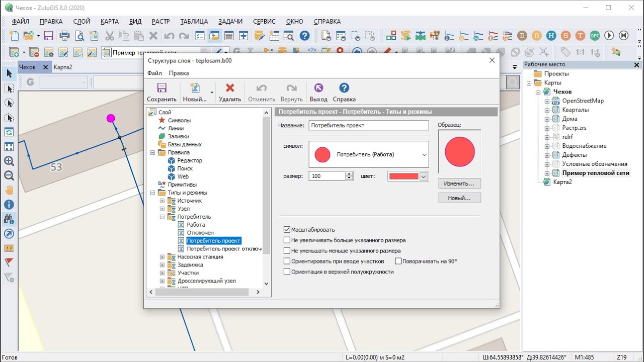
Task: Click the fit-to-window extents tool
Action: click(x=9, y=147)
